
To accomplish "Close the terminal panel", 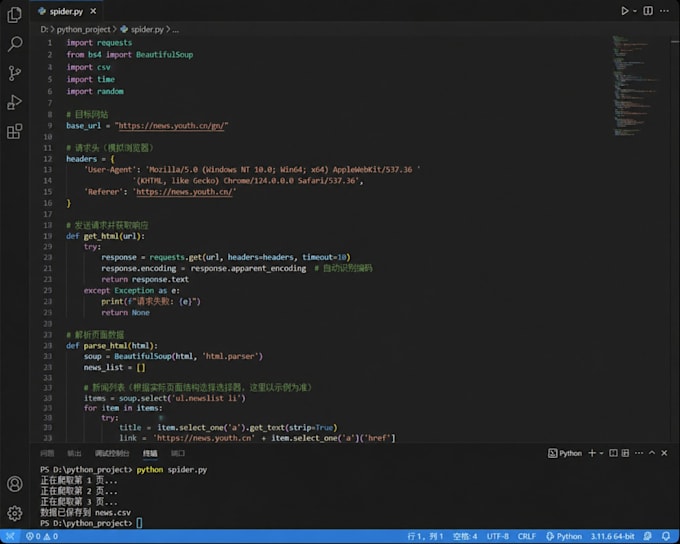I will pyautogui.click(x=664, y=453).
